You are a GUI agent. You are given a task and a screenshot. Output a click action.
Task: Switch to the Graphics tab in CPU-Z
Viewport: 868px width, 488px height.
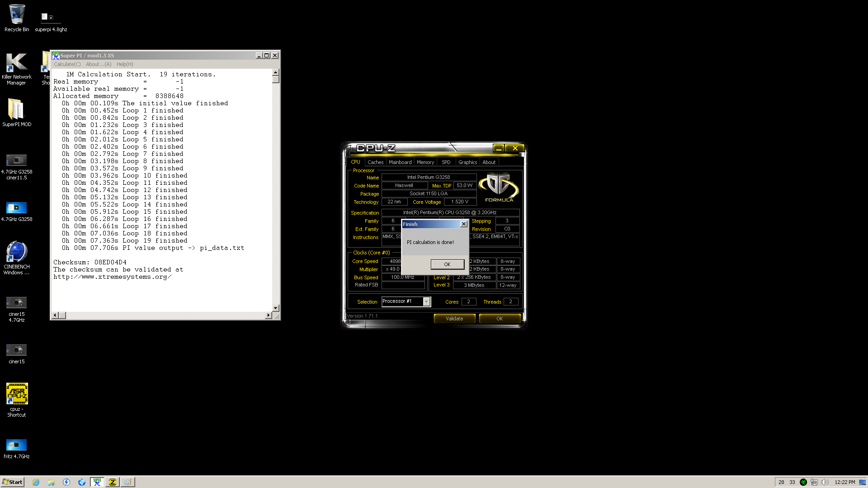click(467, 162)
